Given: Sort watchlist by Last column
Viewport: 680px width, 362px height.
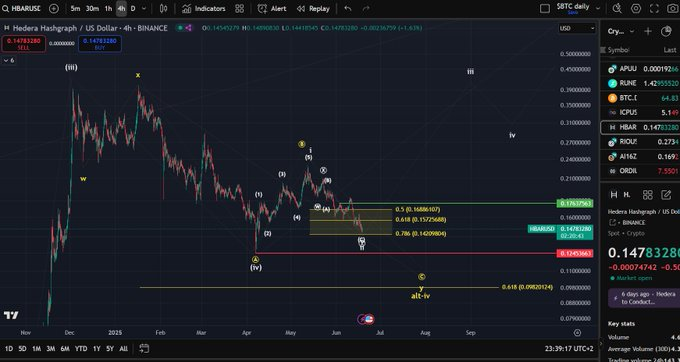Looking at the screenshot, I should [x=670, y=50].
